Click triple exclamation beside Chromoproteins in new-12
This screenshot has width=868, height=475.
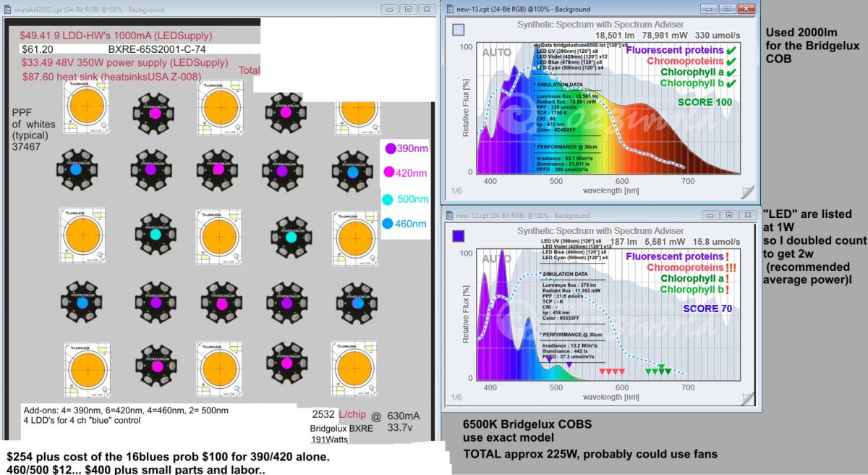pyautogui.click(x=731, y=267)
